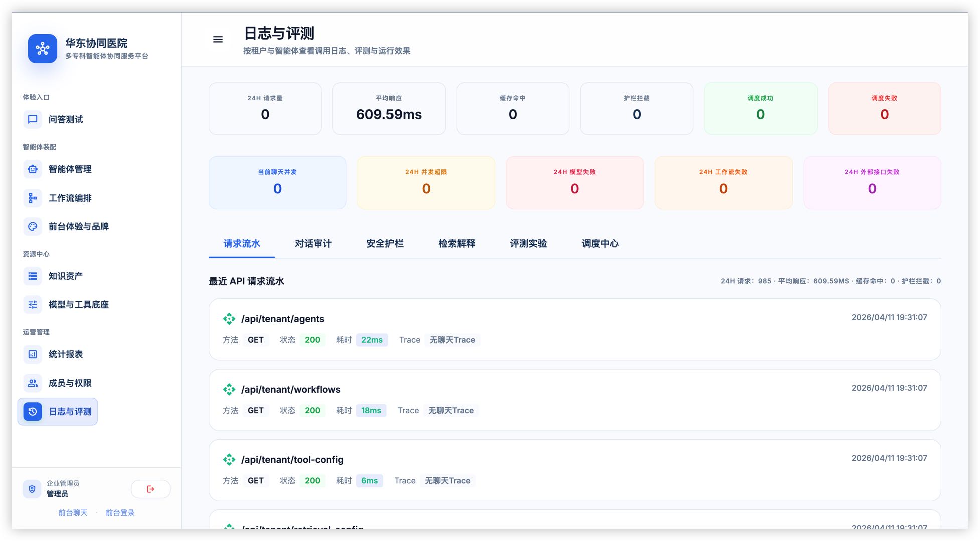The width and height of the screenshot is (980, 541).
Task: Click the 前台聊天 link
Action: pyautogui.click(x=73, y=513)
